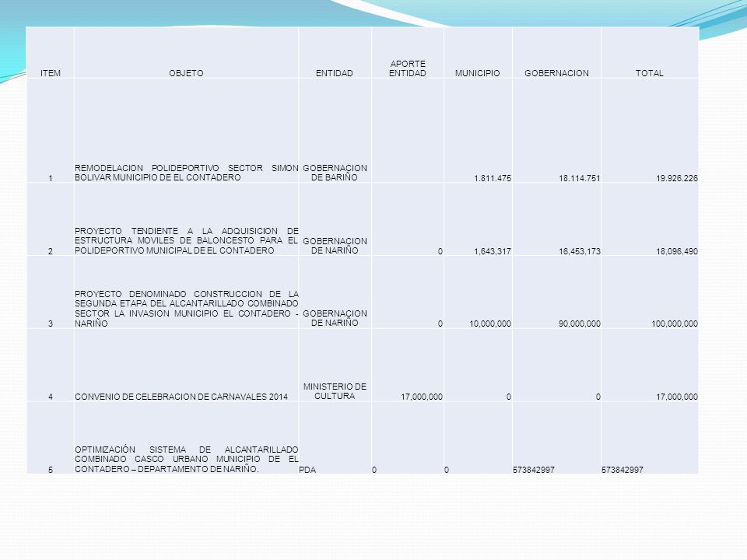Select the ESTRUCTURA MOVILES DE BALONCESTO project text
The image size is (747, 560).
186,241
